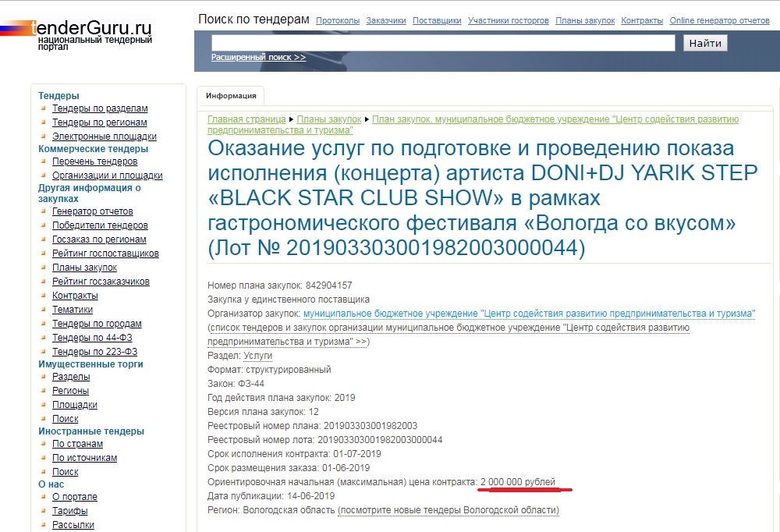Open the Протоколы link
The width and height of the screenshot is (780, 532).
pos(338,20)
